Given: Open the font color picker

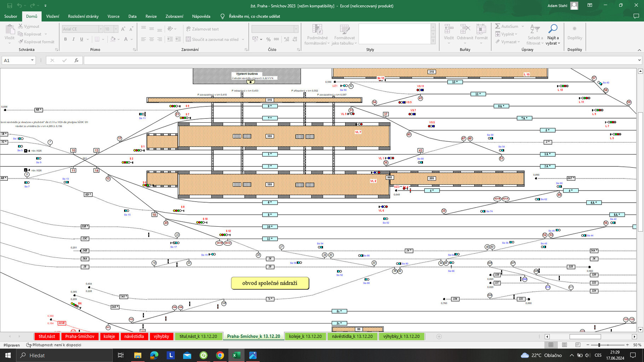Looking at the screenshot, I should pyautogui.click(x=127, y=39).
